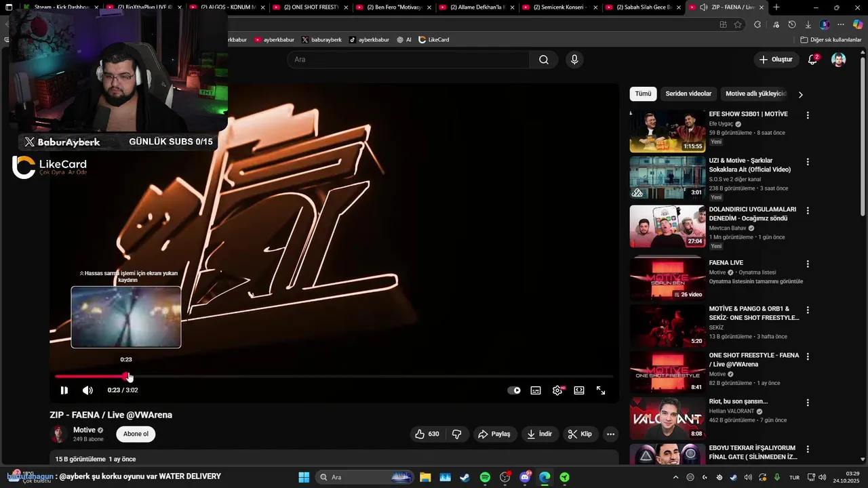This screenshot has width=868, height=488.
Task: Pause the video with the pause button
Action: click(64, 390)
